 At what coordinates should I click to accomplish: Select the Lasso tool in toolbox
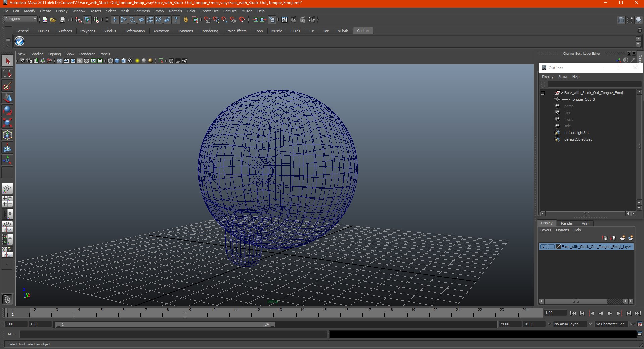click(x=7, y=73)
